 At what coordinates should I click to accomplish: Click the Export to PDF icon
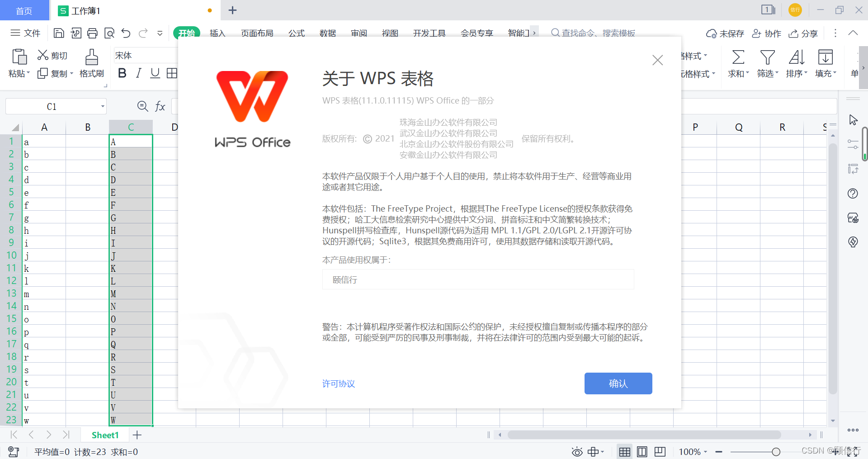[76, 33]
